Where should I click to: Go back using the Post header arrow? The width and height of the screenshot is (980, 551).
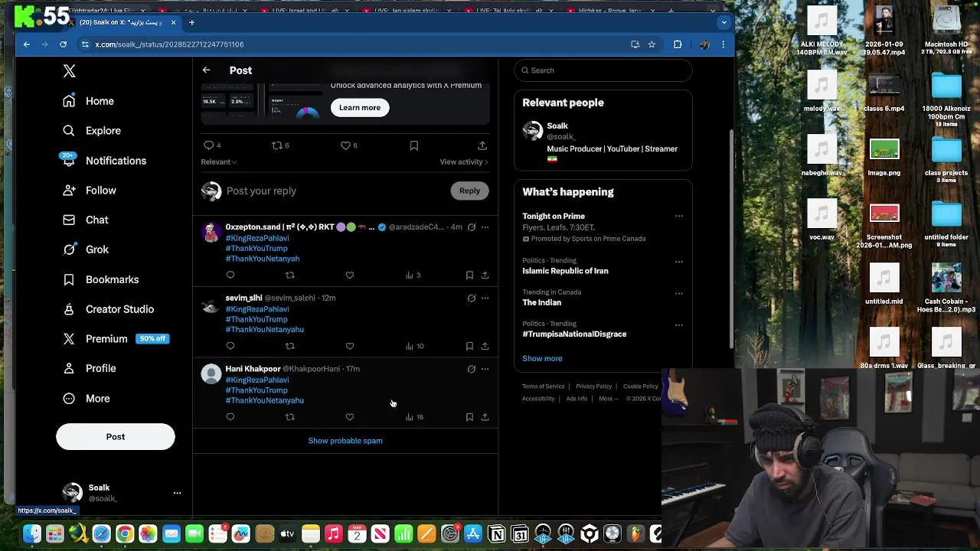point(206,70)
